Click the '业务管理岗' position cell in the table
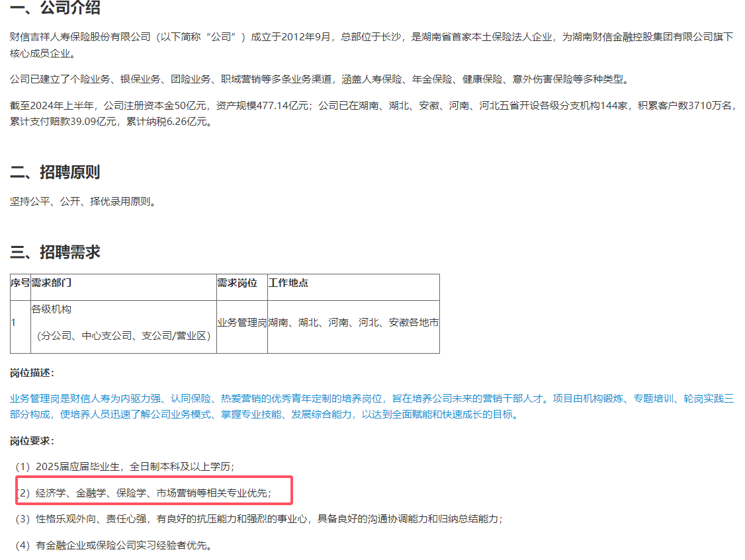The image size is (745, 560). [242, 323]
